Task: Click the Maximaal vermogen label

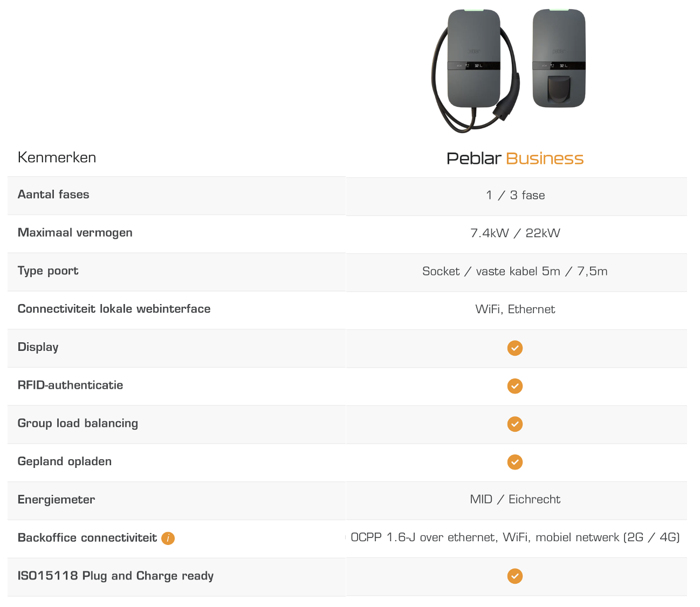Action: point(75,233)
